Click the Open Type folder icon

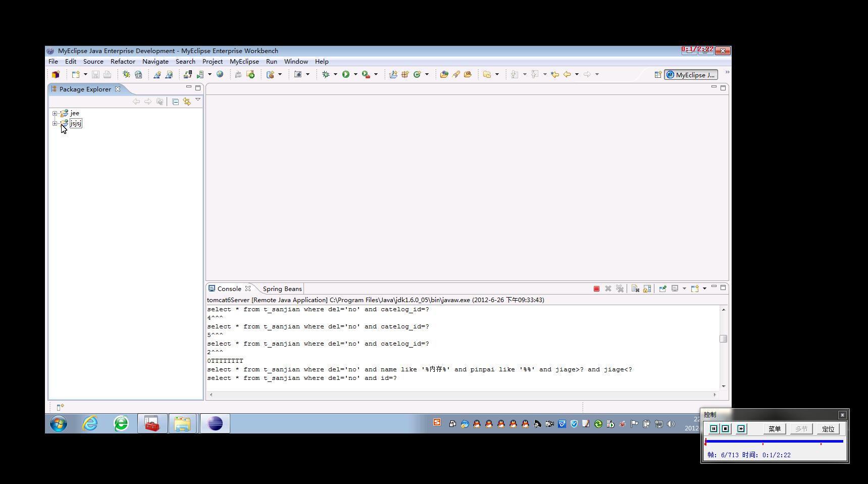(x=444, y=74)
